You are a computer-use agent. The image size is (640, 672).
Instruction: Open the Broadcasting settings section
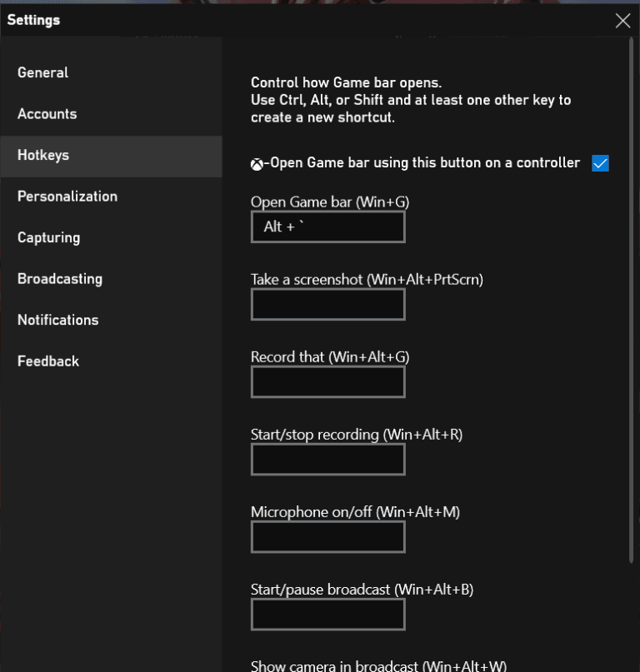pyautogui.click(x=59, y=278)
